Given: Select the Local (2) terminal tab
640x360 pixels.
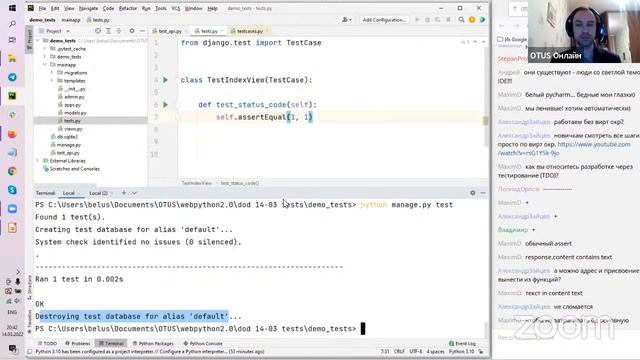Looking at the screenshot, I should (x=98, y=193).
